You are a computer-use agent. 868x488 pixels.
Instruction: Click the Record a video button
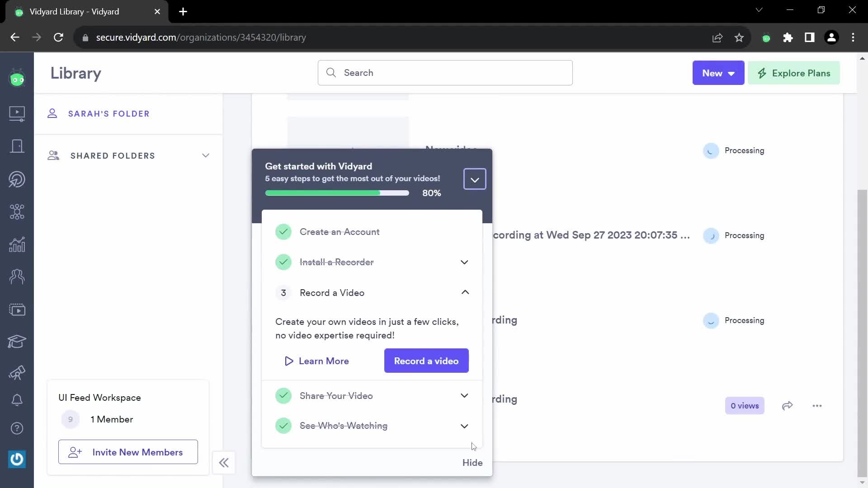tap(427, 361)
